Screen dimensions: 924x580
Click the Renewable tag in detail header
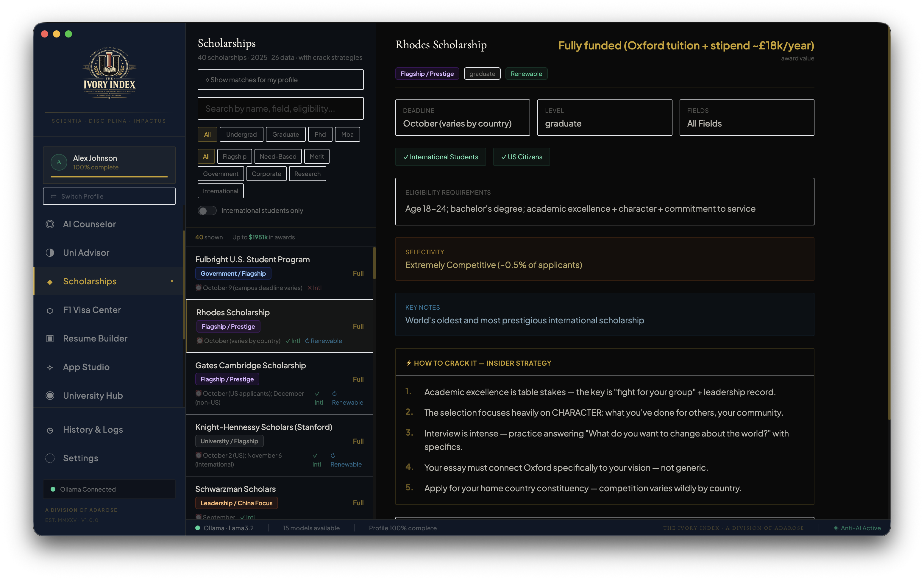click(526, 74)
